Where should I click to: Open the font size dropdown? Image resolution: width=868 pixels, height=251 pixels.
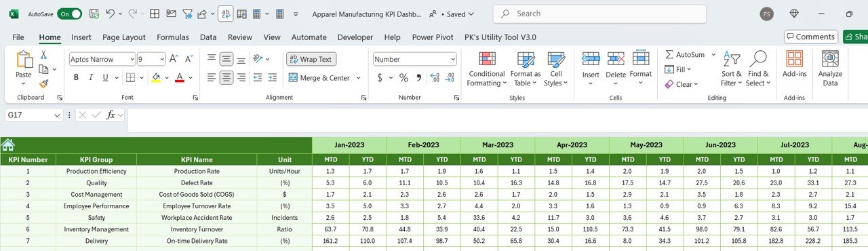click(161, 59)
